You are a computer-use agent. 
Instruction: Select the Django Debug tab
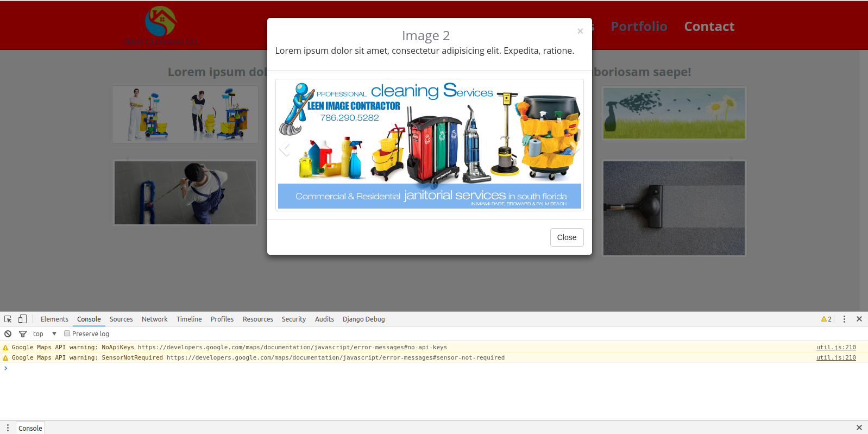(363, 319)
